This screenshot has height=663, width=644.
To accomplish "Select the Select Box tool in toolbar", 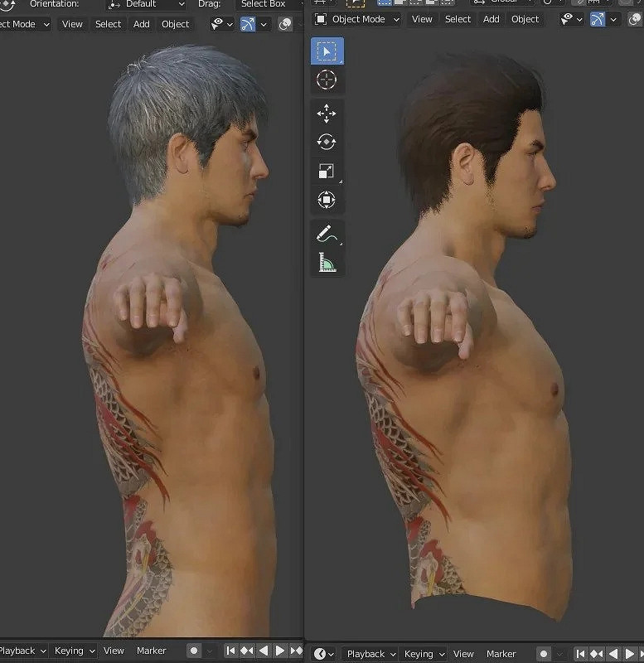I will pyautogui.click(x=327, y=51).
